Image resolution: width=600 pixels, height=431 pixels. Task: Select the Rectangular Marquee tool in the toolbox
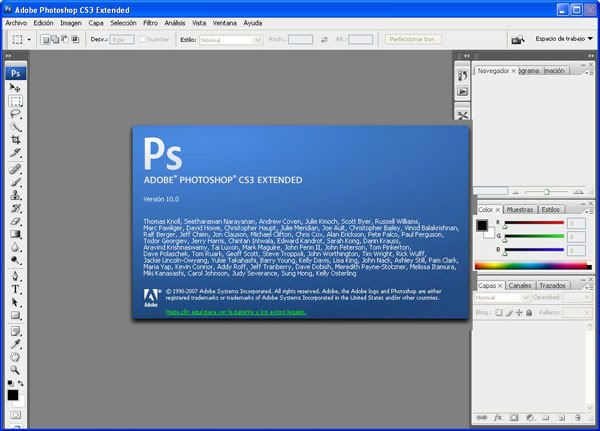[x=15, y=101]
